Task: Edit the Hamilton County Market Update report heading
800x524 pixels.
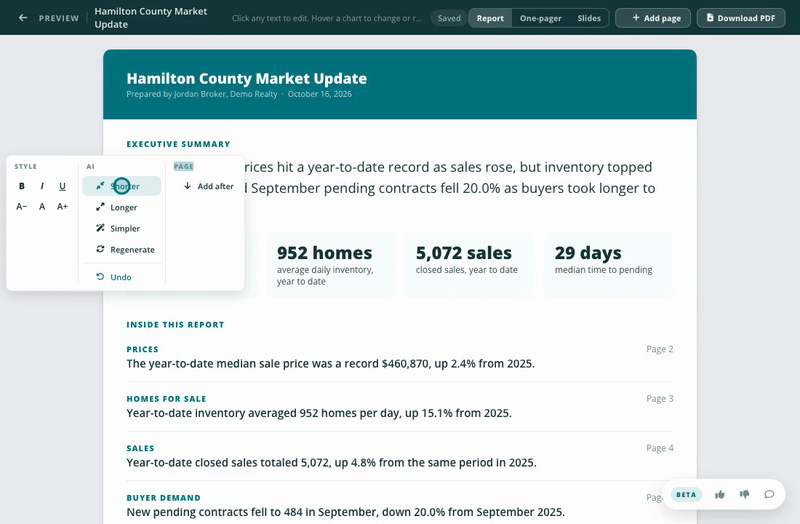Action: (246, 79)
